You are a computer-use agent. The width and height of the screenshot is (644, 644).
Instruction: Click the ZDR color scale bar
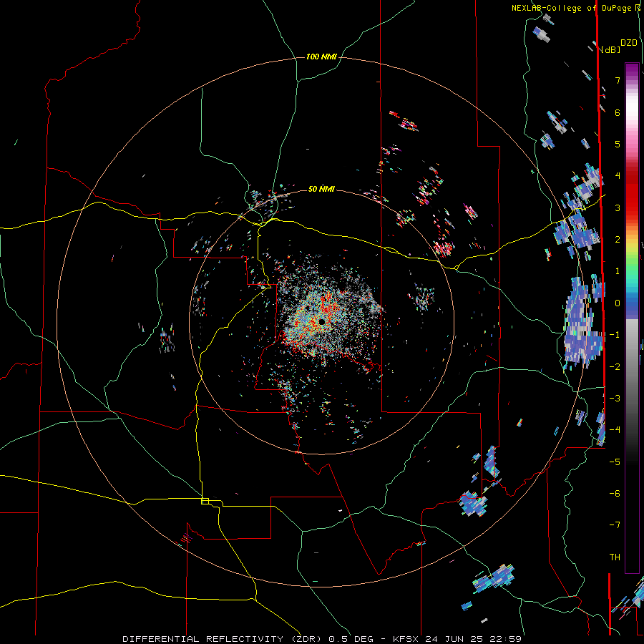point(632,318)
